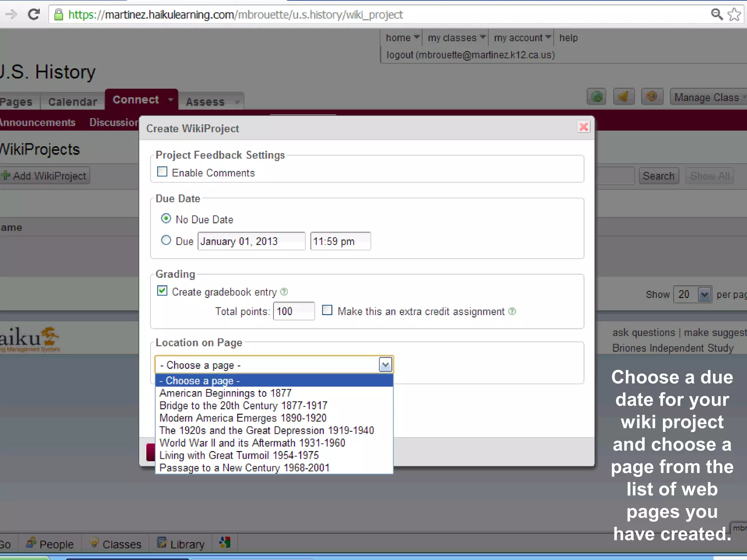Click the logout link
Image resolution: width=747 pixels, height=560 pixels.
click(471, 55)
